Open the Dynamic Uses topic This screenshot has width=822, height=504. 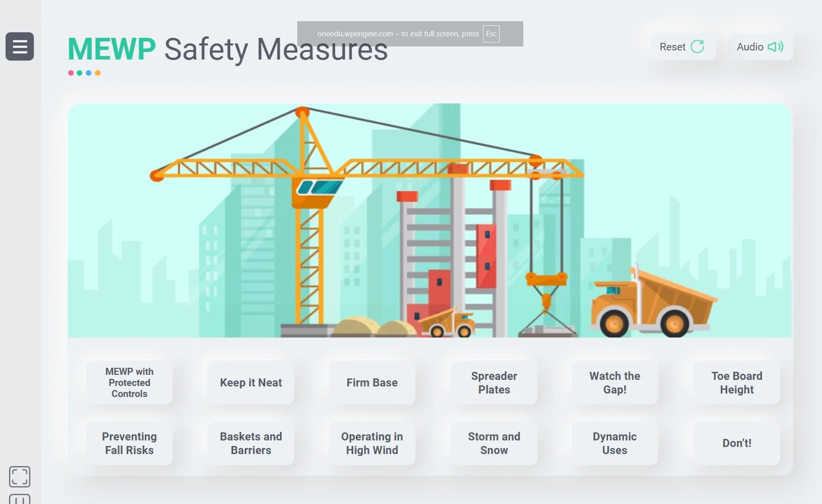pyautogui.click(x=615, y=443)
